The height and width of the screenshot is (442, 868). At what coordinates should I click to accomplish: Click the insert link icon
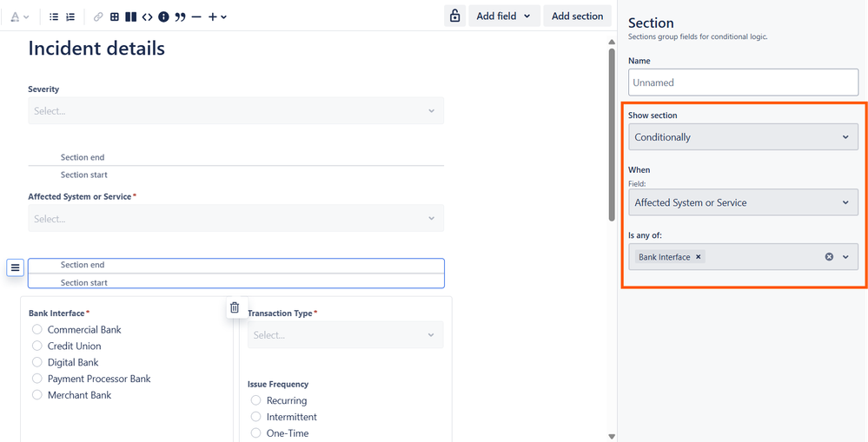(x=98, y=17)
